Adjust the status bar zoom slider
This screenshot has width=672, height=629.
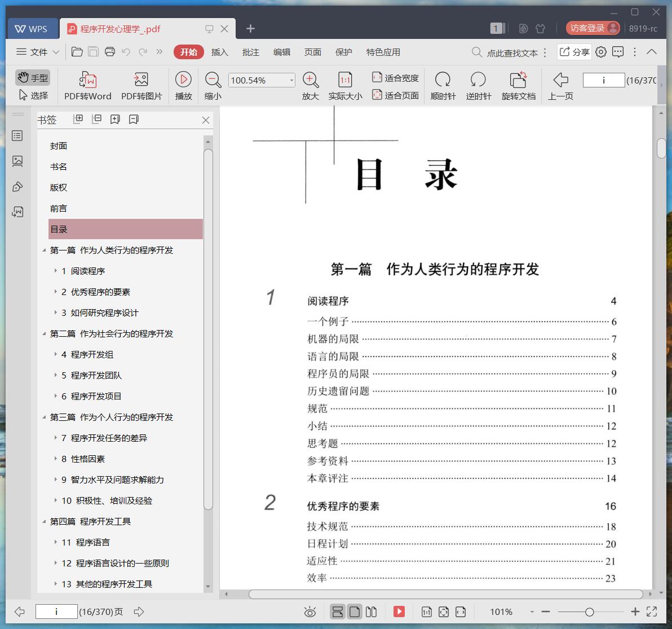(x=589, y=612)
